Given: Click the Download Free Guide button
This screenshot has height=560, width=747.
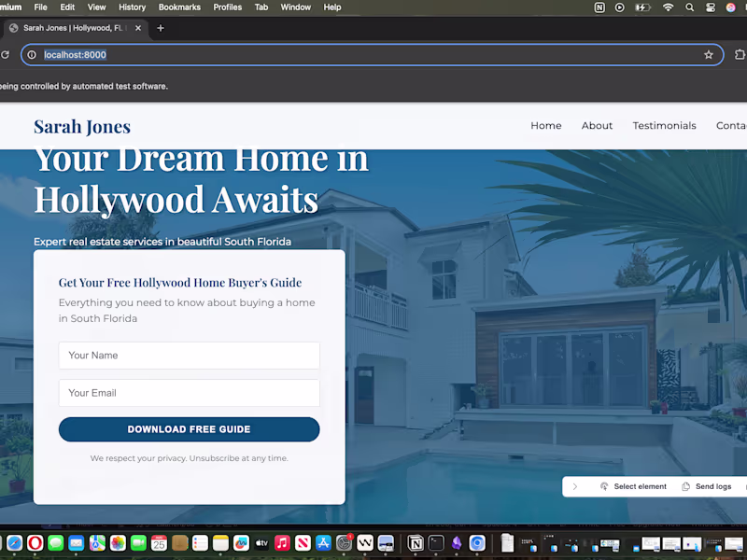Looking at the screenshot, I should click(x=189, y=429).
